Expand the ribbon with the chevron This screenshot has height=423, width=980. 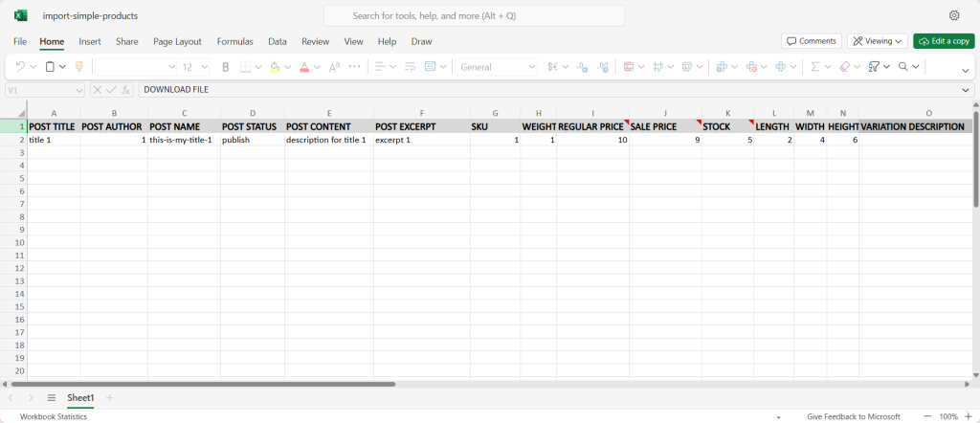(x=967, y=71)
